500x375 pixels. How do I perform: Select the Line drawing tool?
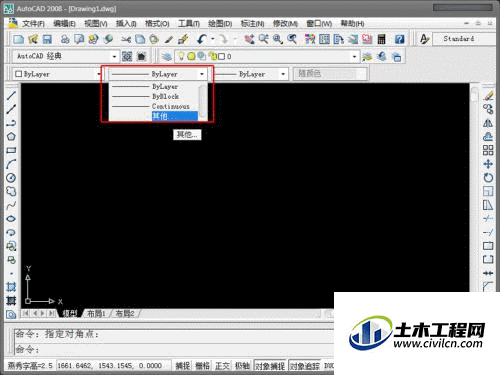pos(11,96)
